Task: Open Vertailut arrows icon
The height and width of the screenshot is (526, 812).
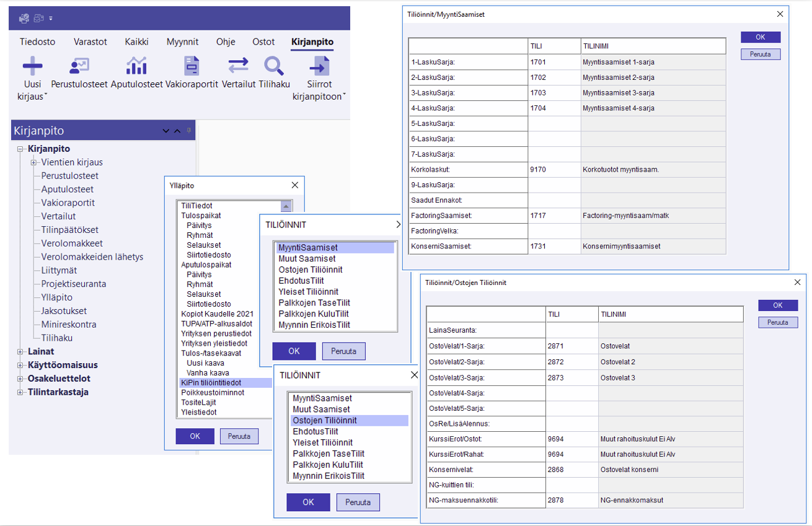Action: coord(238,66)
